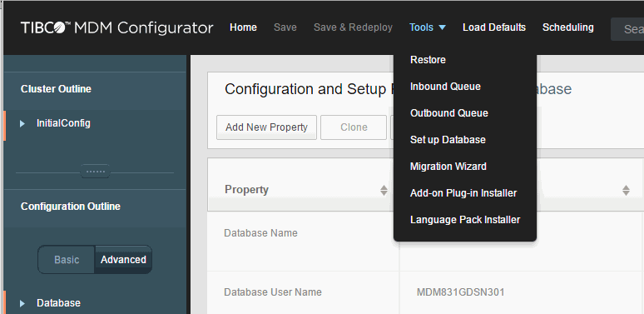Screen dimensions: 644x314
Task: Click into the Search field
Action: pos(627,29)
